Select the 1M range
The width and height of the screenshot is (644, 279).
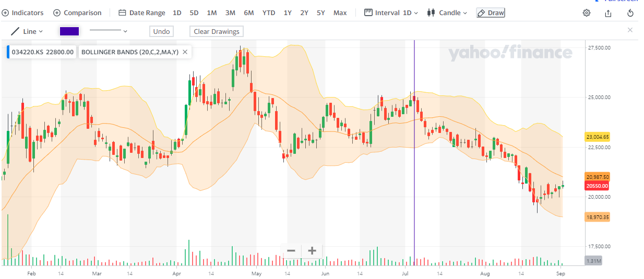coord(212,13)
